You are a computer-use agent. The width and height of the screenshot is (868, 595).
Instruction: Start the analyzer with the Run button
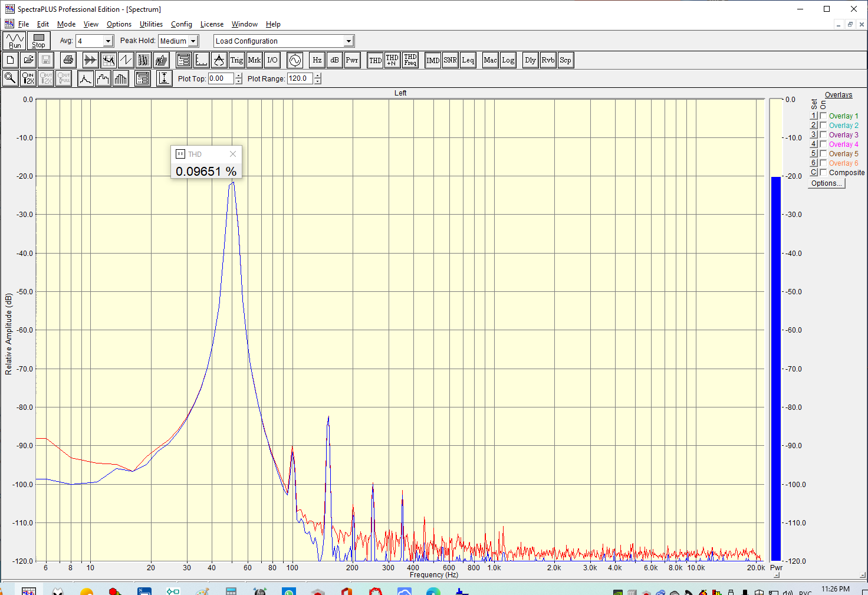pos(15,41)
